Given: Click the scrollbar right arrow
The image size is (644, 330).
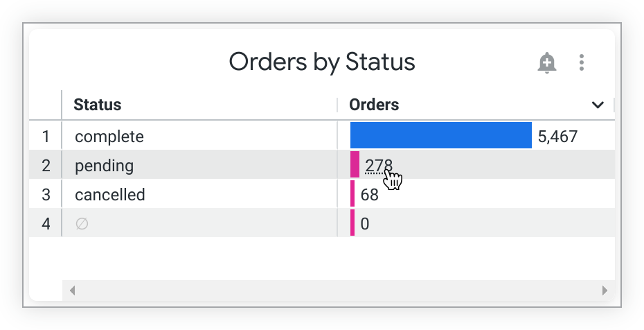Looking at the screenshot, I should point(605,290).
